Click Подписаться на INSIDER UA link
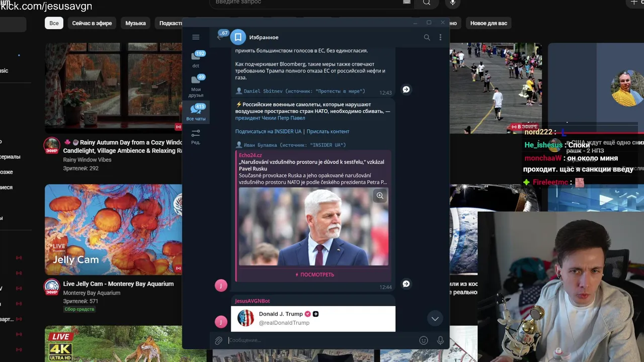 click(268, 131)
